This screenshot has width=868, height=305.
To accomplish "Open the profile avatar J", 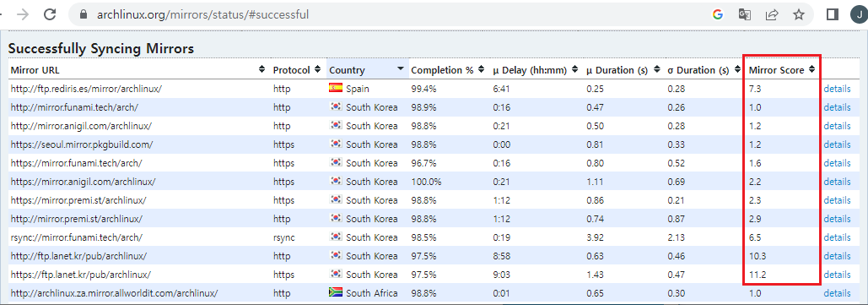I will [860, 14].
